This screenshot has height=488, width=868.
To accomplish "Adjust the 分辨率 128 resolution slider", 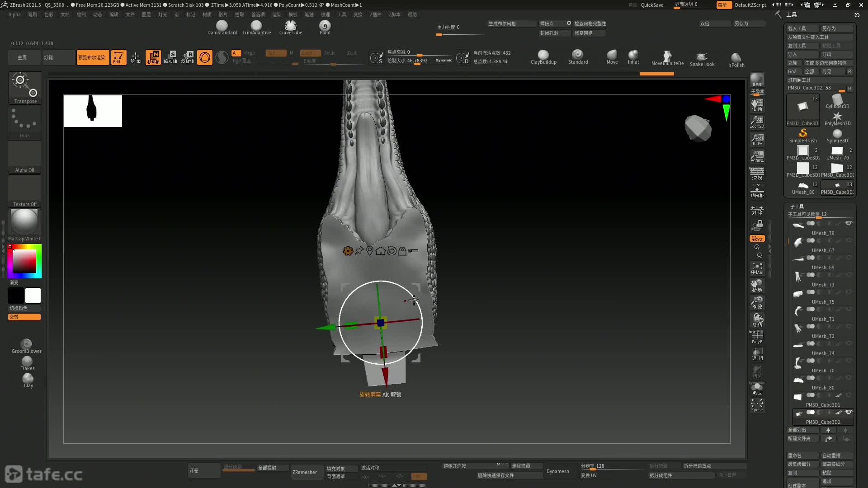I will click(613, 466).
